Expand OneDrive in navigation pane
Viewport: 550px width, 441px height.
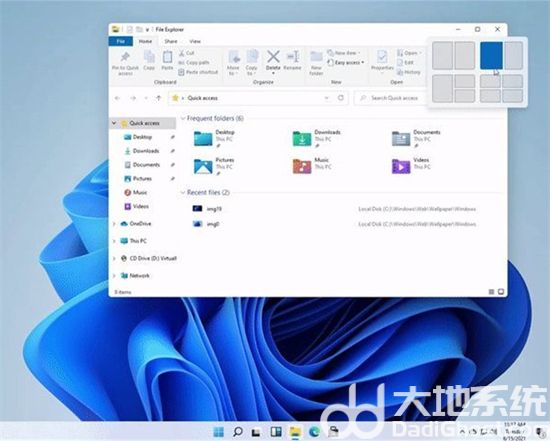point(114,224)
